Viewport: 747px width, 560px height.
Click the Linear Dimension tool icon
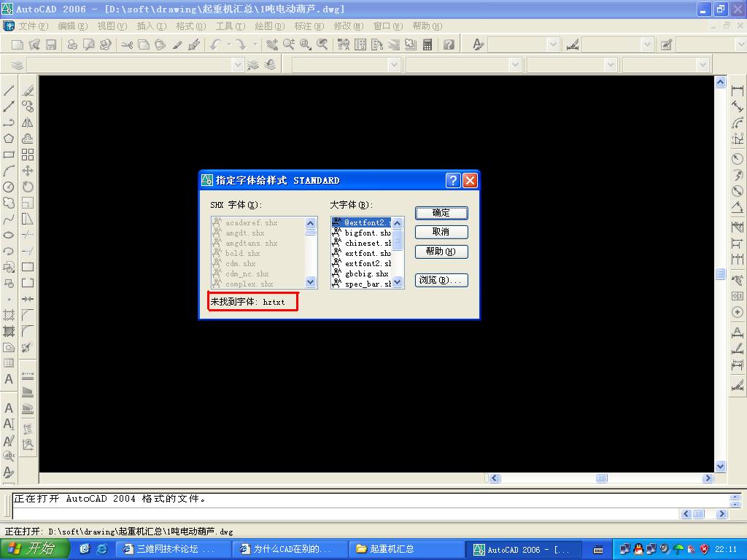pos(738,90)
